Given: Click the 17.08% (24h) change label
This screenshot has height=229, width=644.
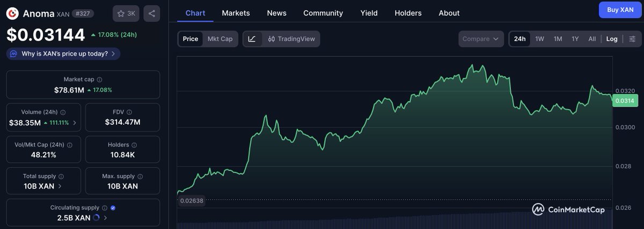Looking at the screenshot, I should point(114,35).
